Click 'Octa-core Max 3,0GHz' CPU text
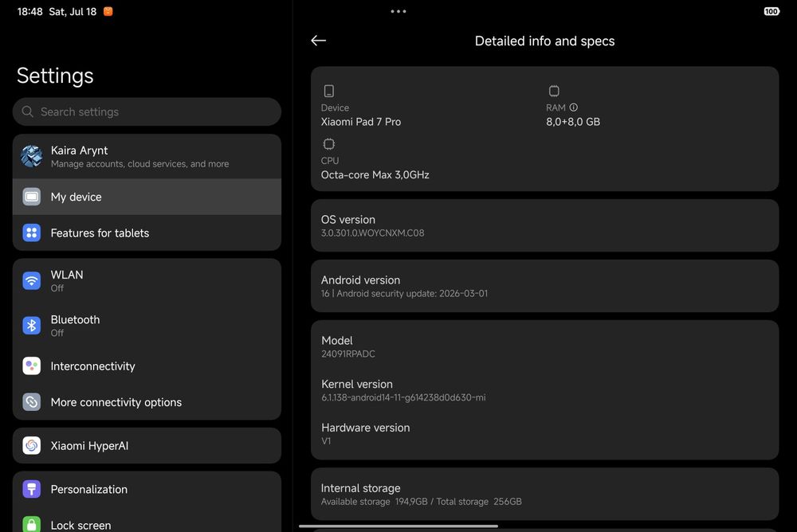Image resolution: width=797 pixels, height=532 pixels. tap(375, 174)
